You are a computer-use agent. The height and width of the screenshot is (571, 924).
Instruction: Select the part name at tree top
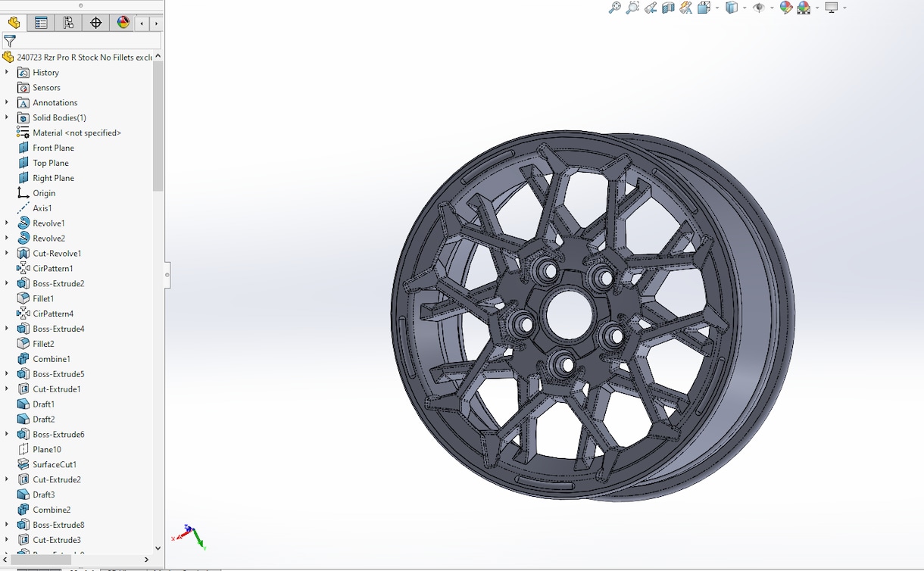(85, 57)
